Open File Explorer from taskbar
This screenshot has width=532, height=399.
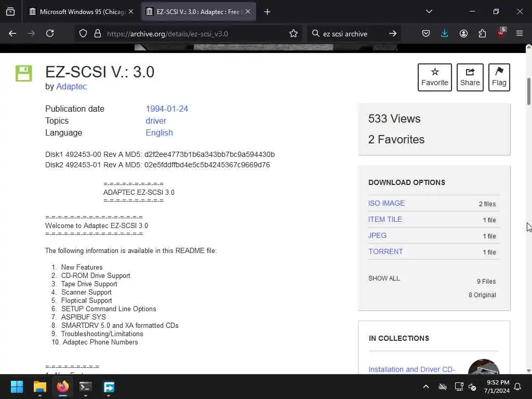coord(39,387)
